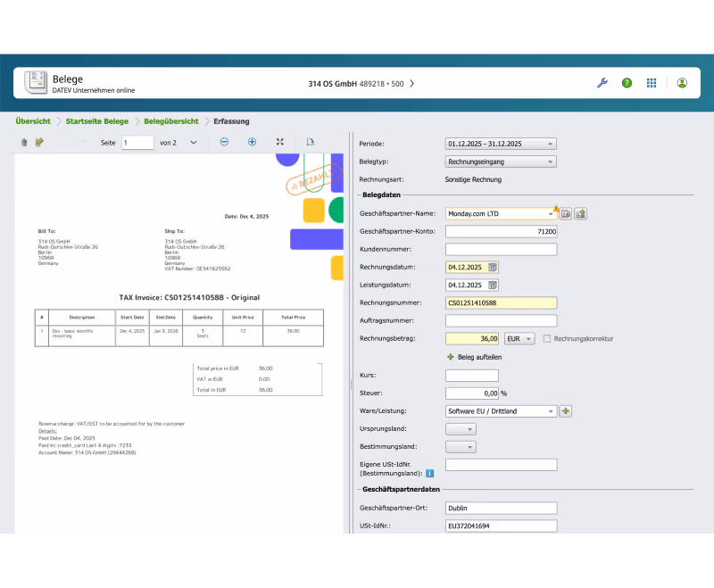Viewport: 714px width, 588px height.
Task: Click the Seite page number field
Action: coord(137,143)
